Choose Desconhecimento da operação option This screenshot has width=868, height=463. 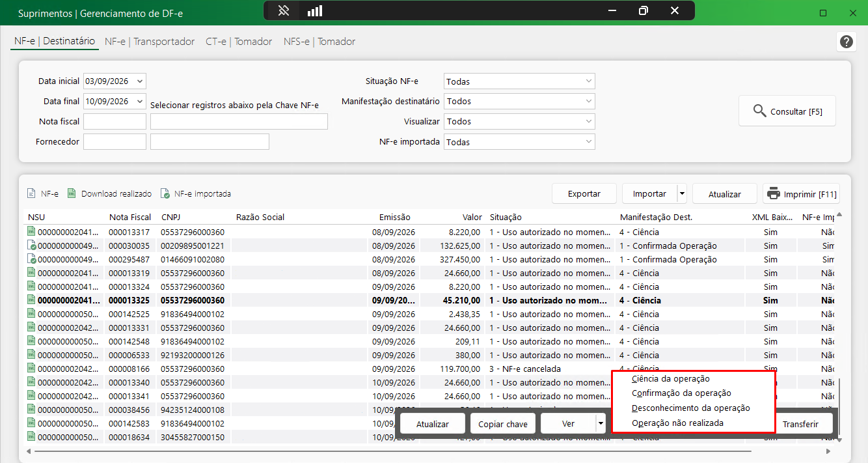tap(690, 408)
